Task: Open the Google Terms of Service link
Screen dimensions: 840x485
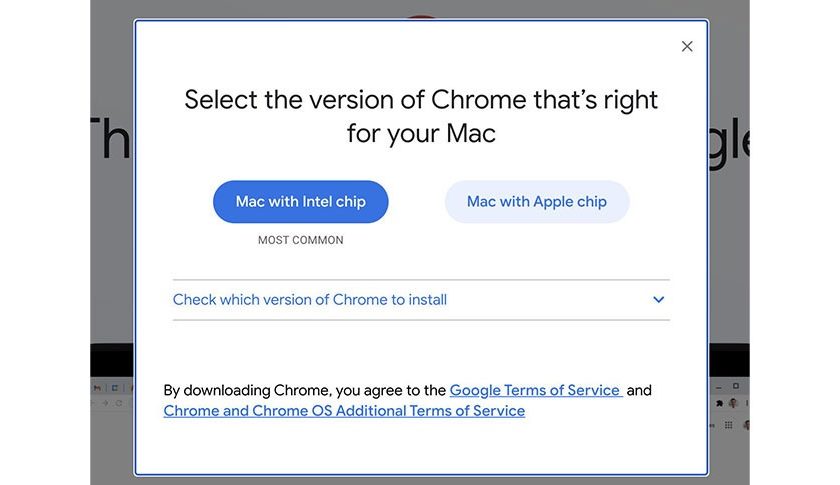Action: click(536, 390)
